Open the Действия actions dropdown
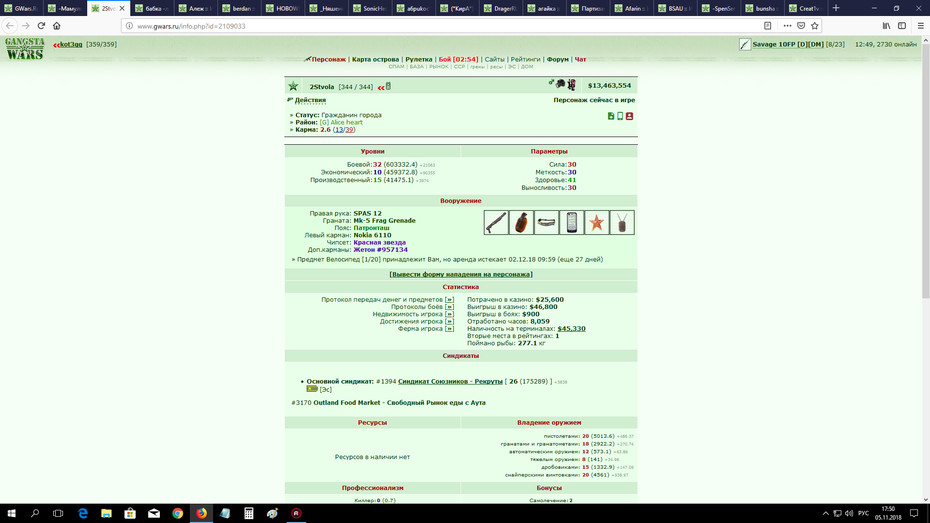This screenshot has height=523, width=930. click(x=310, y=100)
